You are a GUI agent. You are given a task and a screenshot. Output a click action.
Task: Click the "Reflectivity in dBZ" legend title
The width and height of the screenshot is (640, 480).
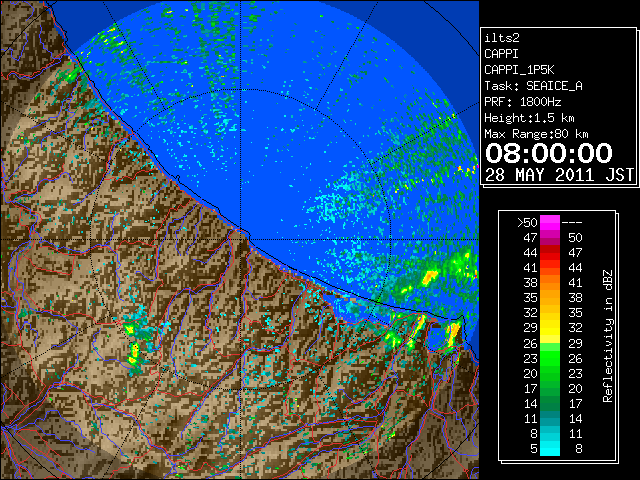[608, 336]
